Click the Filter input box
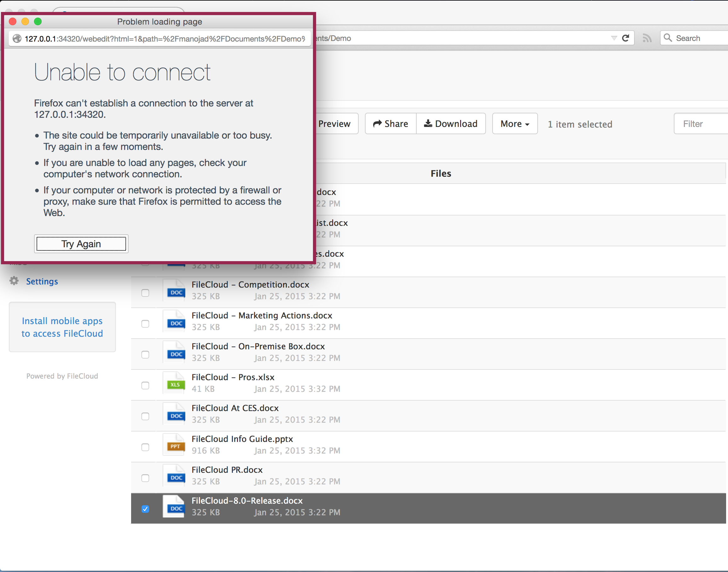 pos(701,124)
